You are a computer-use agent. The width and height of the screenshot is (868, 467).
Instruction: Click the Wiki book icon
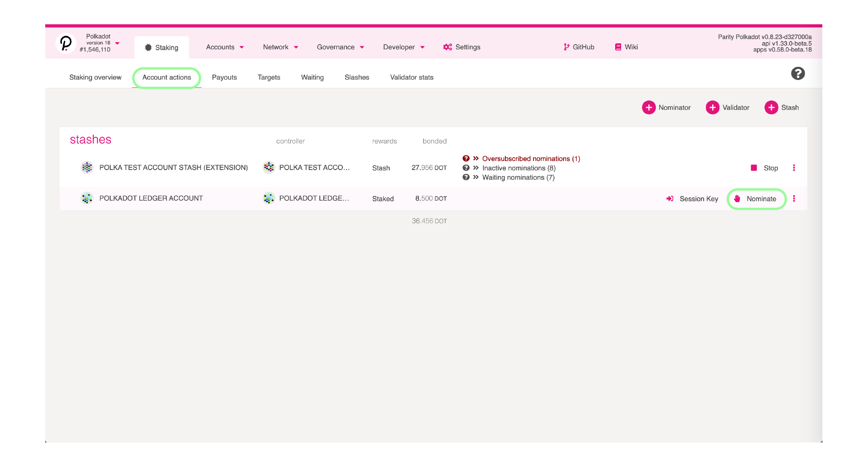click(618, 47)
